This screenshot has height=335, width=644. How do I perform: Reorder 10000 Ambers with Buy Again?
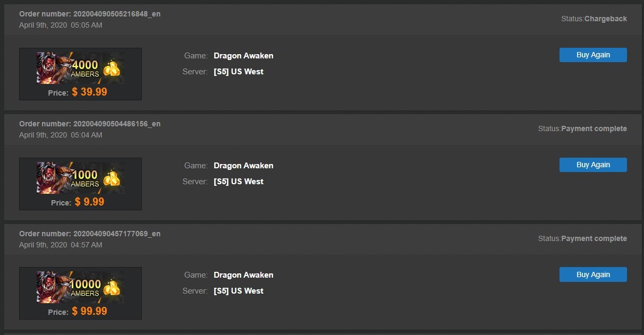click(x=593, y=274)
